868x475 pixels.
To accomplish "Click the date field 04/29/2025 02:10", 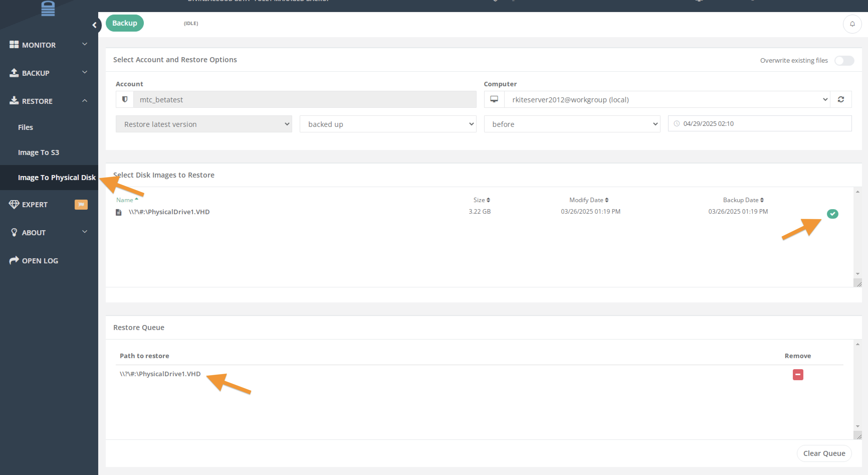I will (760, 123).
